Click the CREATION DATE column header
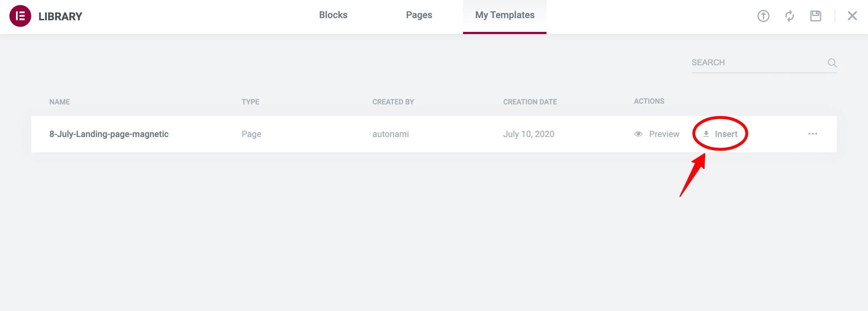868x311 pixels. [x=530, y=102]
